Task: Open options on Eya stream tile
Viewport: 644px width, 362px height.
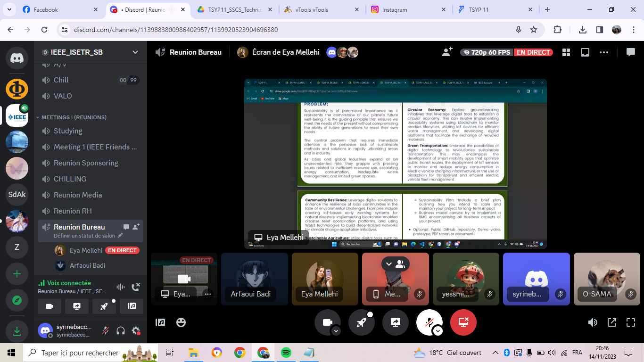Action: point(207,294)
